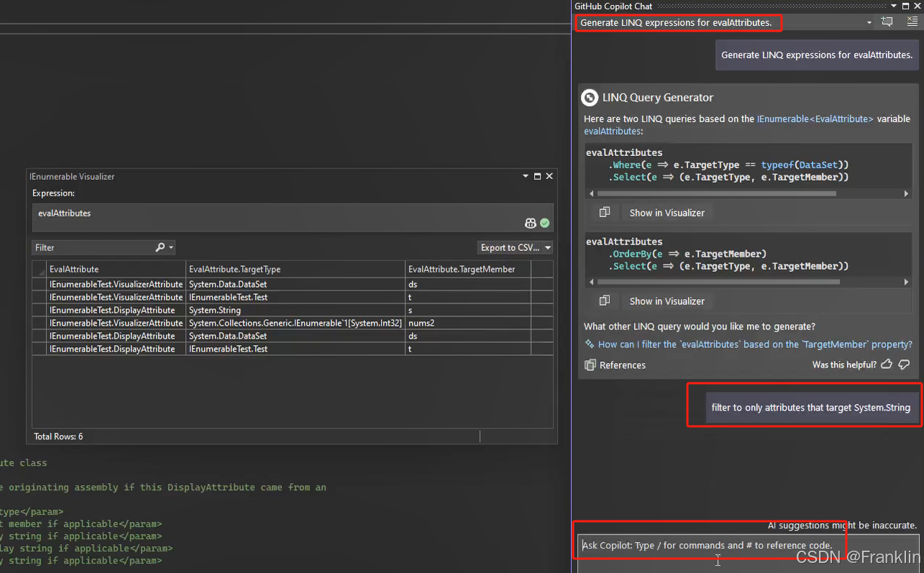Maximize the IEnumerable Visualizer window
924x573 pixels.
coord(537,176)
